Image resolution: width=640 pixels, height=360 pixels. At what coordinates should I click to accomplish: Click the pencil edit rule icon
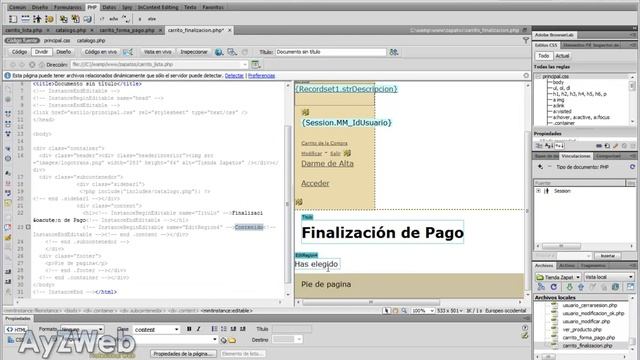pos(615,146)
